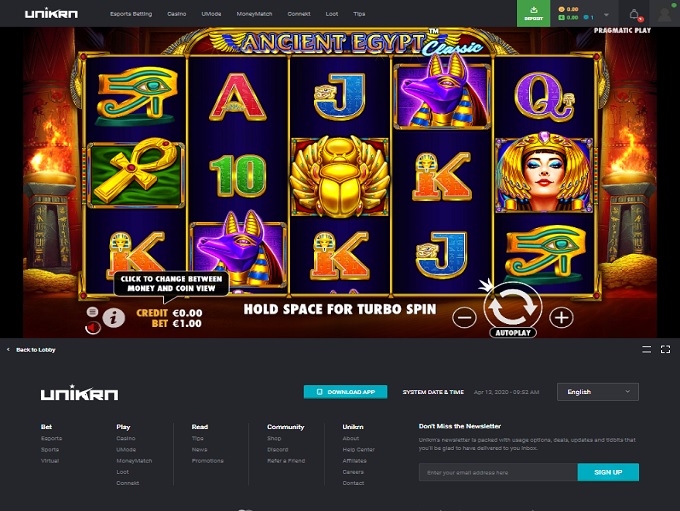Viewport: 680px width, 511px height.
Task: Open the notifications bell icon
Action: [634, 14]
